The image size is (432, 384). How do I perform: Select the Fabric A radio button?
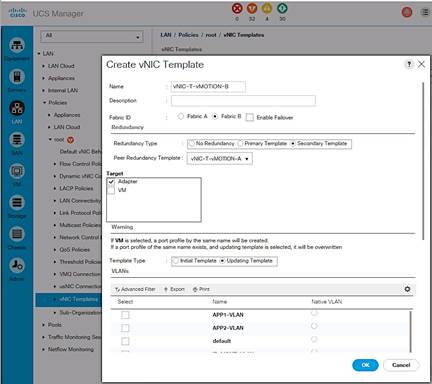(181, 116)
